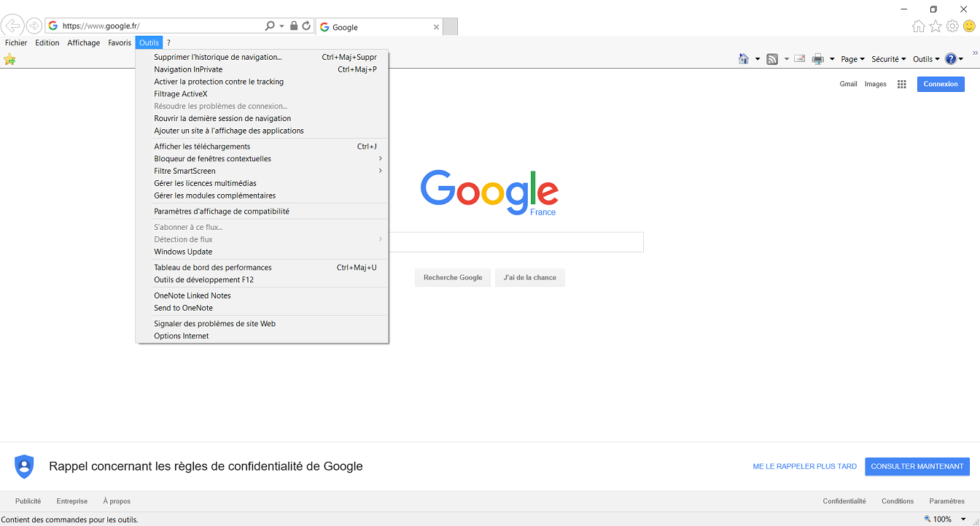This screenshot has width=980, height=526.
Task: Click into the Internet Explorer address bar
Action: [160, 26]
